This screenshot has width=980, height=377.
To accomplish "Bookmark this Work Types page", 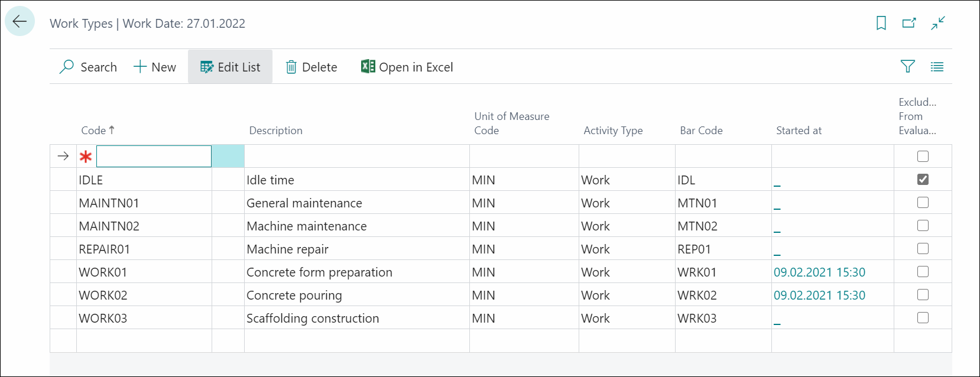I will pos(881,23).
